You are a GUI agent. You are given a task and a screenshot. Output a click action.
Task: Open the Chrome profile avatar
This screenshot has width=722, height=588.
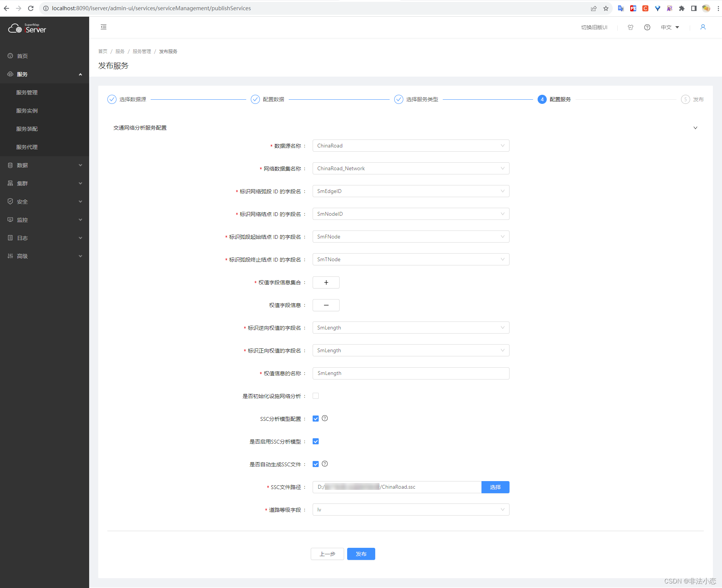(706, 8)
